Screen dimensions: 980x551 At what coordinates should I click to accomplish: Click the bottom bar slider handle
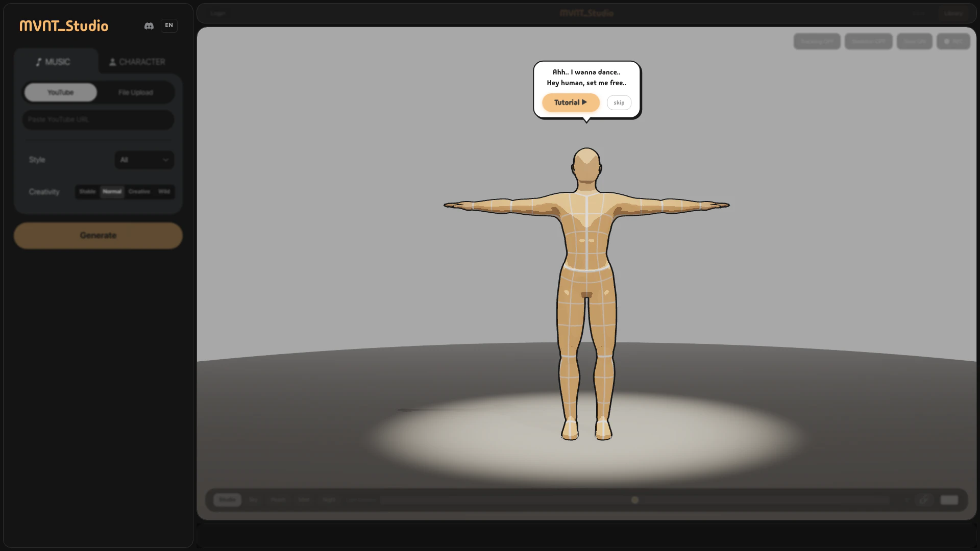coord(634,500)
